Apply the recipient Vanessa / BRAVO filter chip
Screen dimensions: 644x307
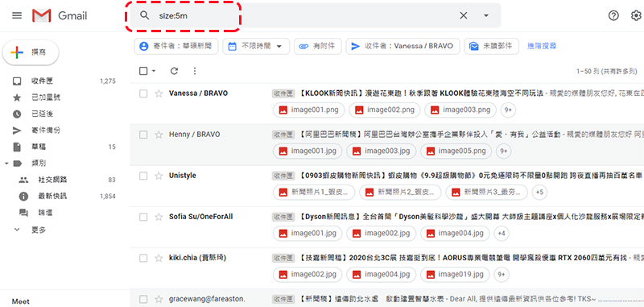click(402, 47)
